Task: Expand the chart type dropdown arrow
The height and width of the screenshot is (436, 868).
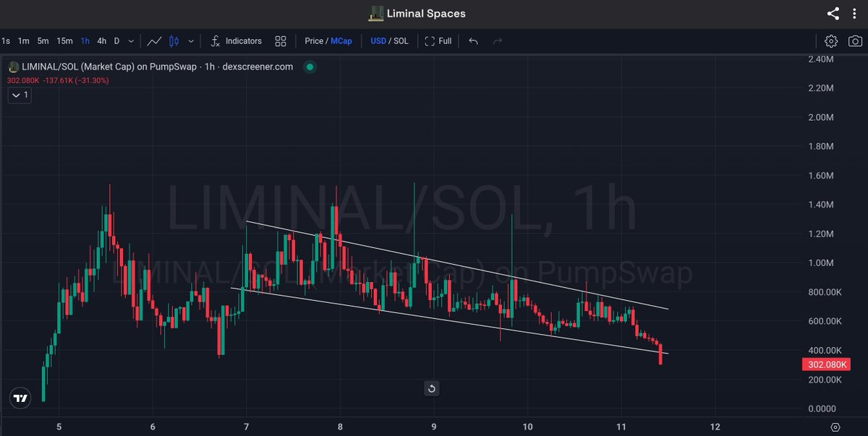Action: (191, 41)
